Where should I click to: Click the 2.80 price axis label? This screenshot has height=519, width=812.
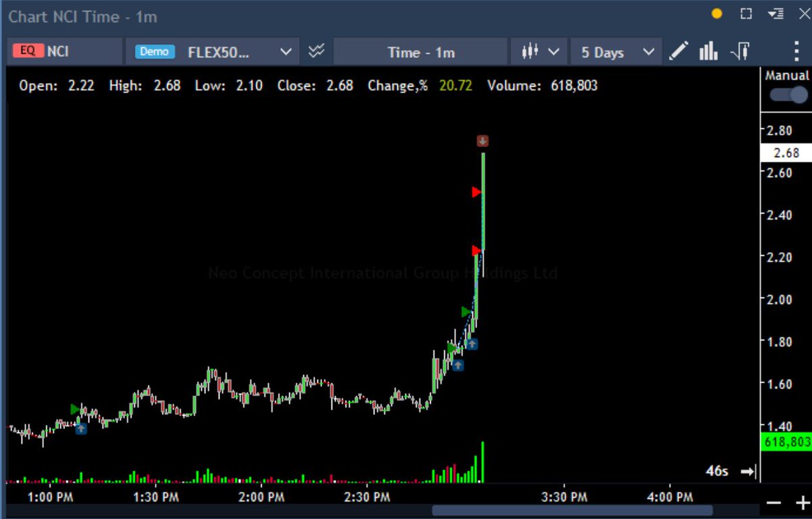tap(780, 131)
